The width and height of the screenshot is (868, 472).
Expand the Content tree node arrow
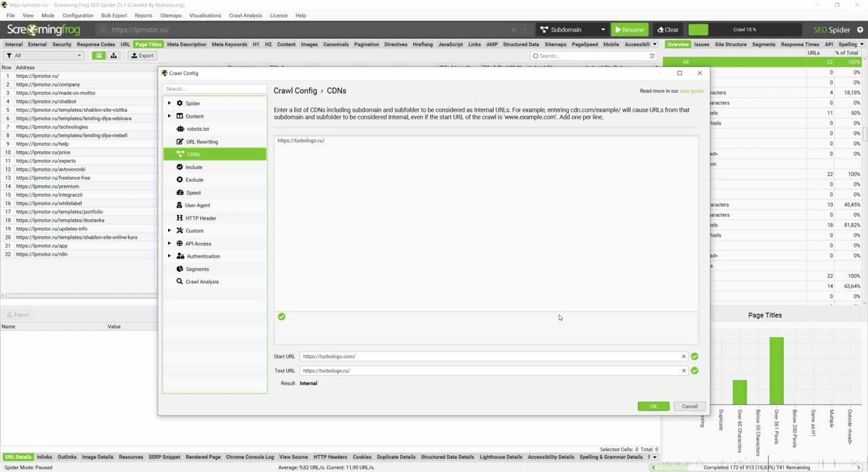(170, 116)
